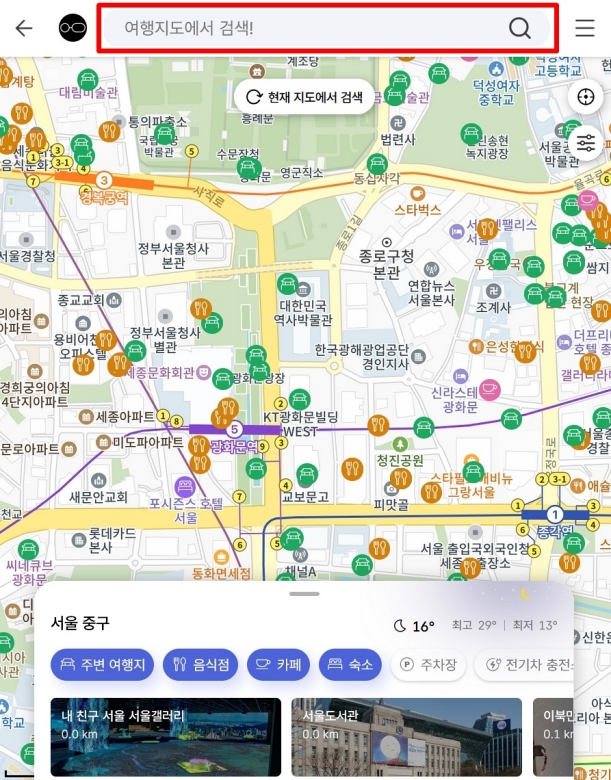Click attraction marker above 교보문고
The width and height of the screenshot is (611, 780).
[307, 474]
